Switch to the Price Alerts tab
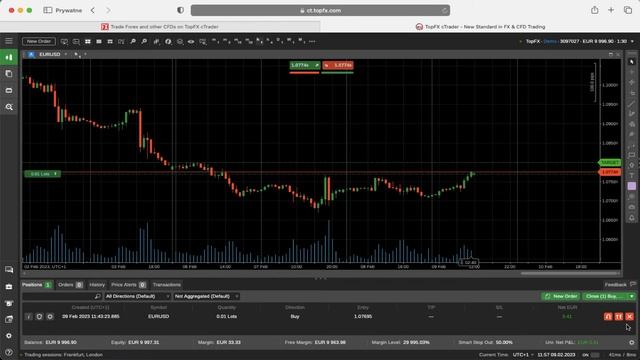Image resolution: width=640 pixels, height=360 pixels. click(128, 284)
